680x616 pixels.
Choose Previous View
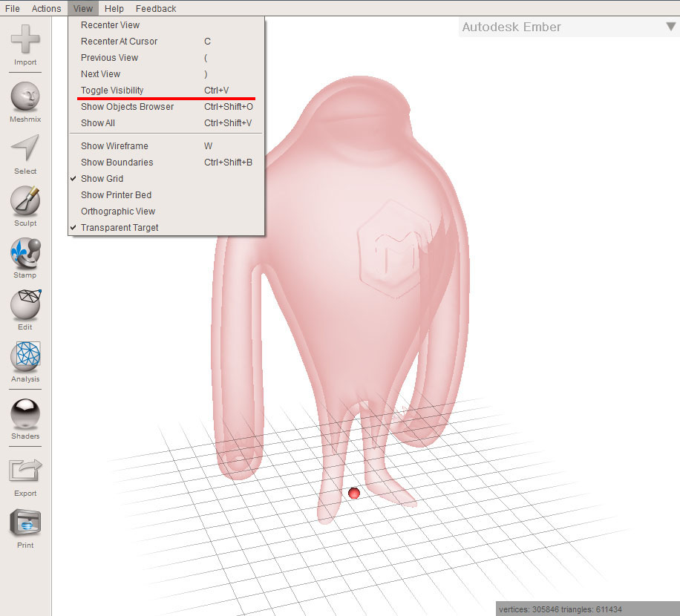(x=166, y=58)
